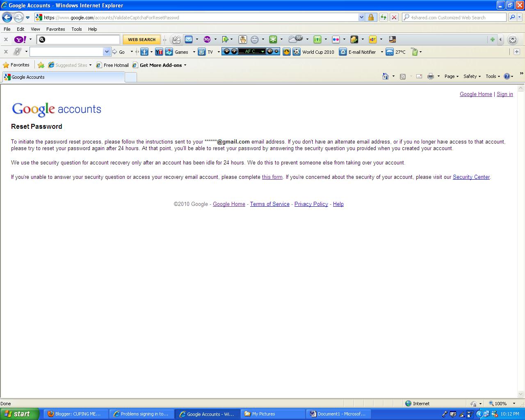Click the Terms of Service footer link

pyautogui.click(x=269, y=204)
